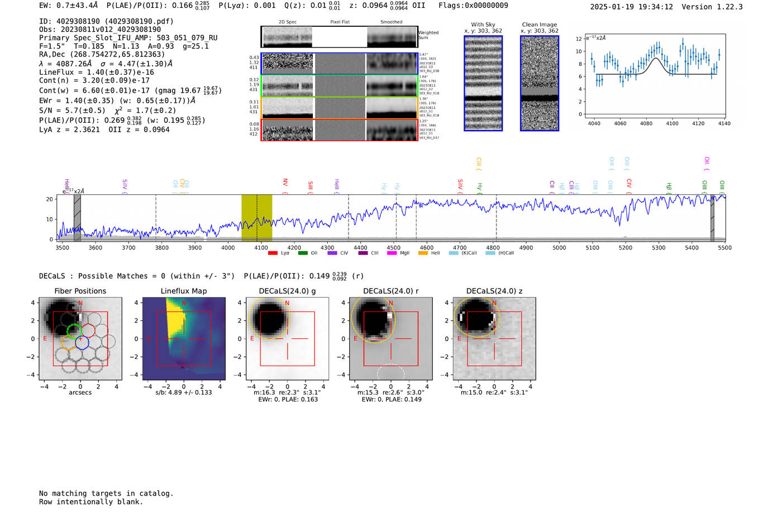Click the blue-bordered 2D spectrum row
The width and height of the screenshot is (782, 532).
(339, 64)
